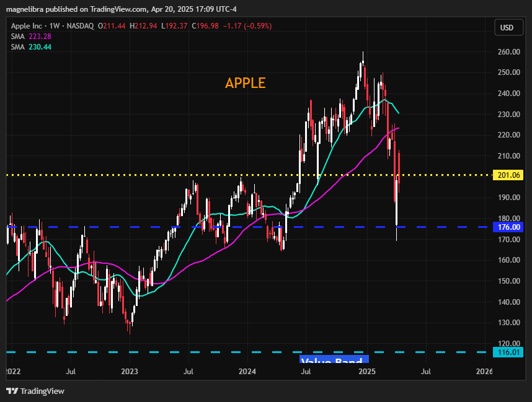Click the 130.00 price axis value

509,322
